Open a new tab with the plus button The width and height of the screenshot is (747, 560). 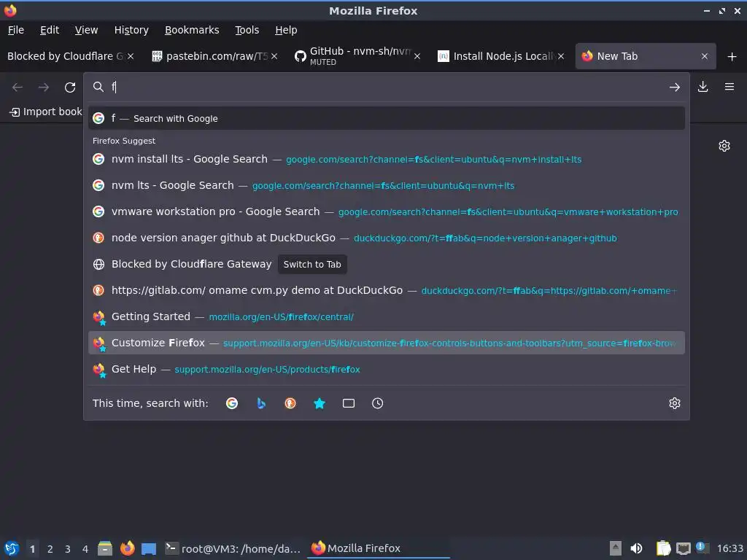point(732,57)
